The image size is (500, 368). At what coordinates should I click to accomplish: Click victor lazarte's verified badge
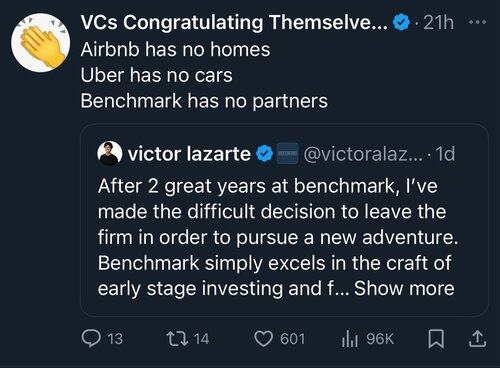(x=265, y=154)
